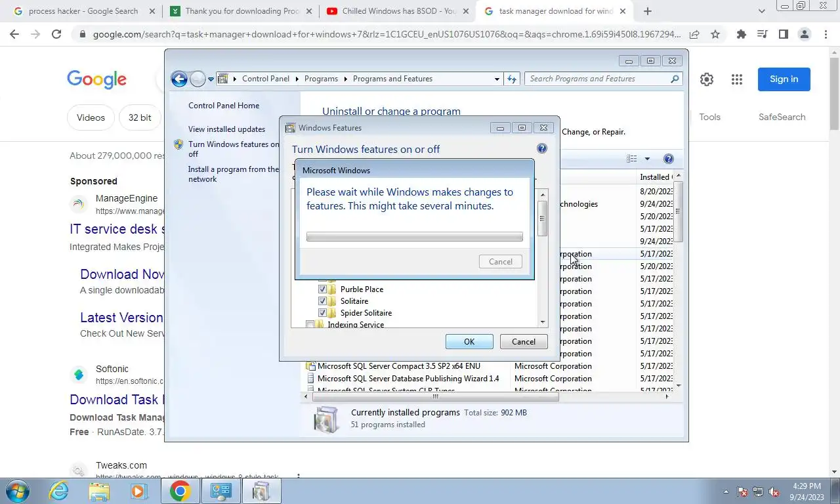
Task: Cancel the Windows Features dialog
Action: (x=524, y=342)
